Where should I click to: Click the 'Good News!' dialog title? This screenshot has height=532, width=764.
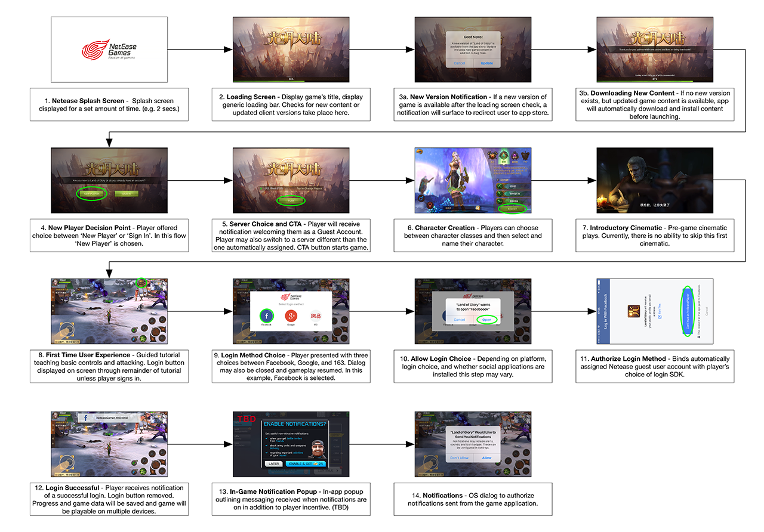point(473,36)
